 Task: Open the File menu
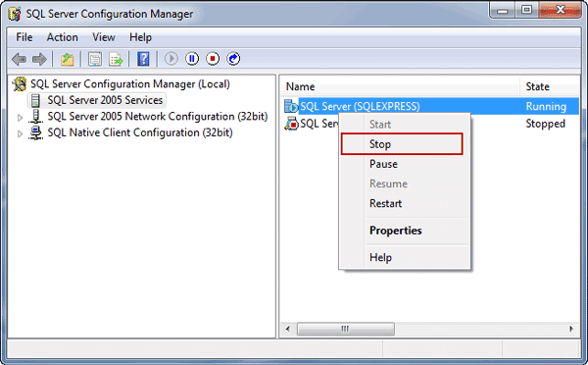pos(24,37)
